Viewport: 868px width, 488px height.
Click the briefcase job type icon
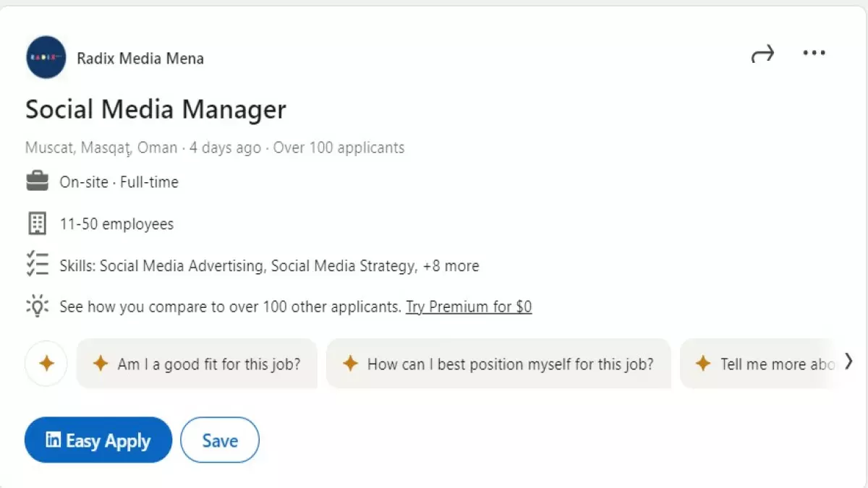[x=37, y=182]
